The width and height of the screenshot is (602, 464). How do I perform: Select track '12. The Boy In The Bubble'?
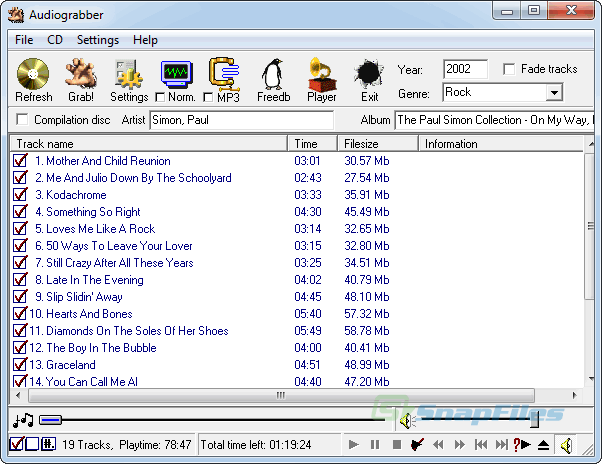click(93, 348)
